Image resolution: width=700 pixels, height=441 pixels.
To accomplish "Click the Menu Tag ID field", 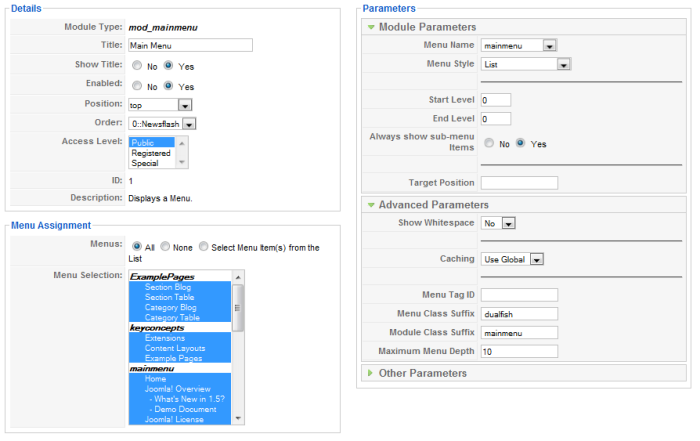I will (x=520, y=295).
